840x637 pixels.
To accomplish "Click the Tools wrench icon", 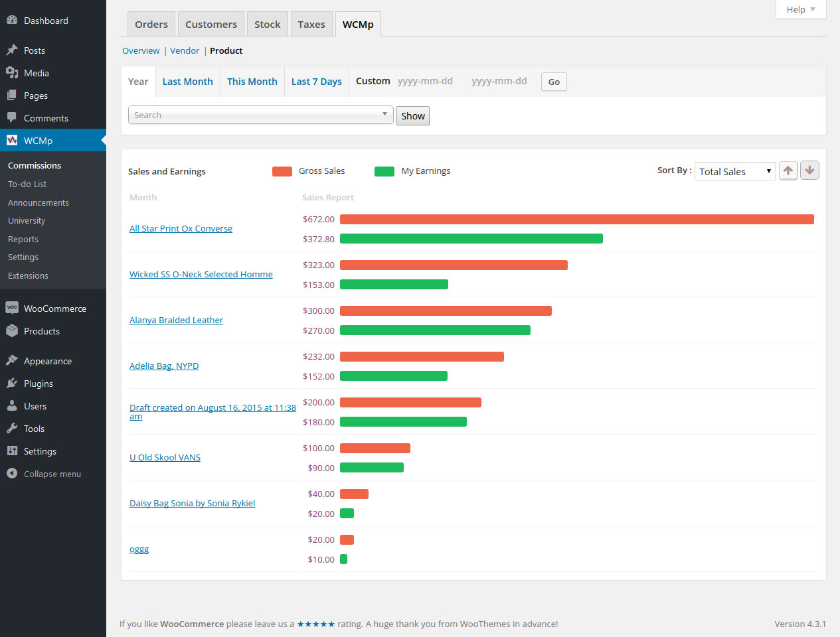I will (12, 429).
